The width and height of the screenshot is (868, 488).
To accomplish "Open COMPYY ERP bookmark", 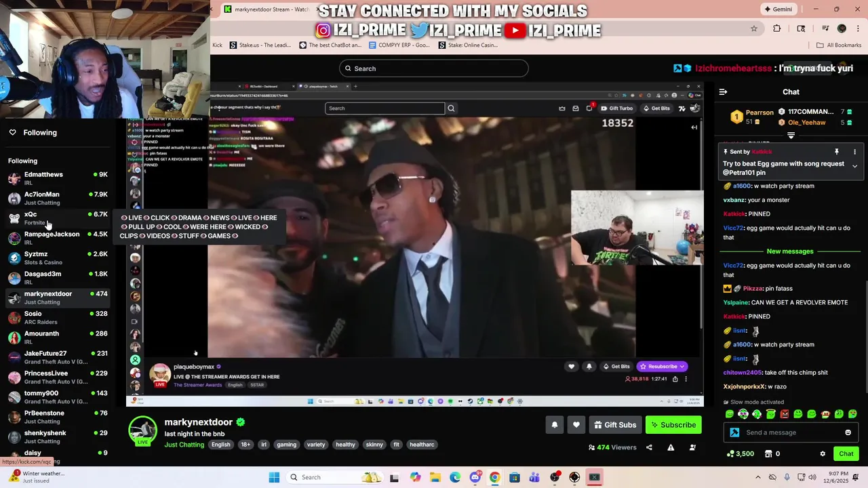I will tap(399, 45).
